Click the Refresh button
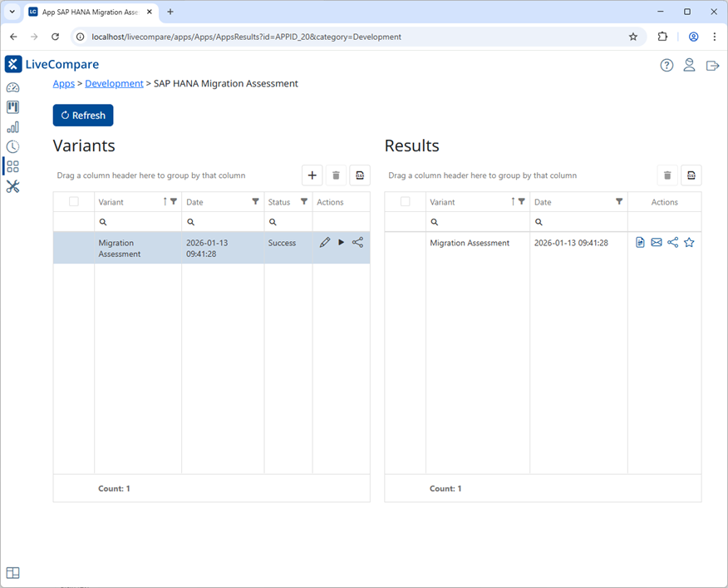 coord(83,116)
